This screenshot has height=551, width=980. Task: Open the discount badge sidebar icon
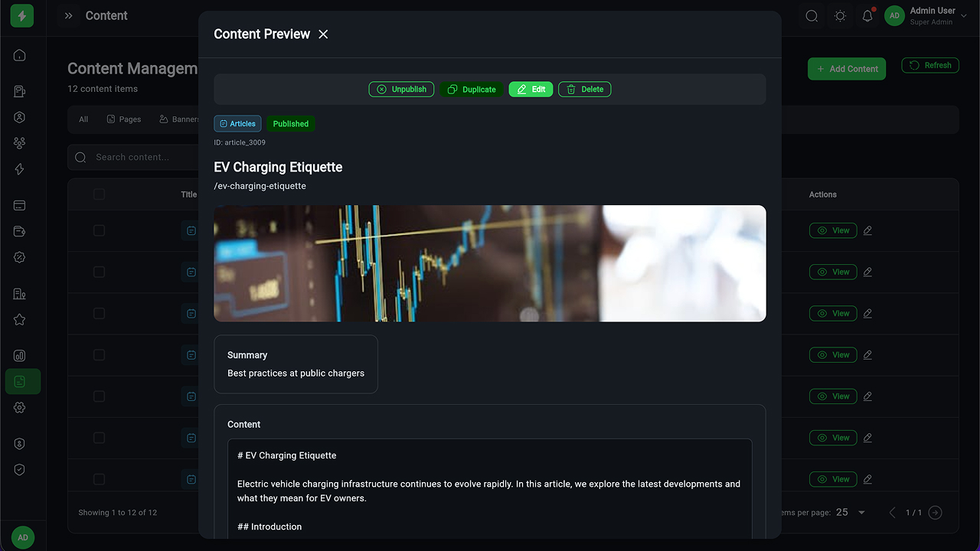click(20, 258)
